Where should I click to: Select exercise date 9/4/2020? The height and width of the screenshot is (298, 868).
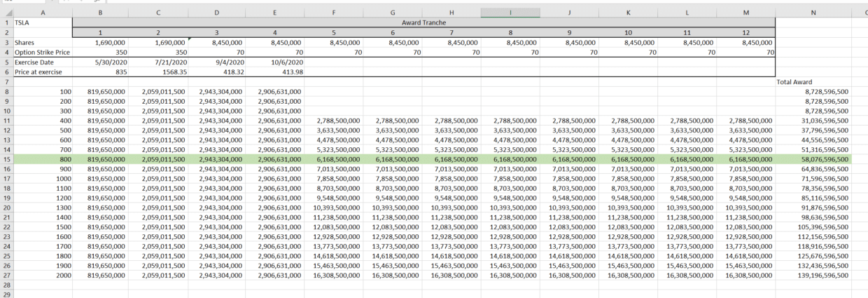coord(216,62)
